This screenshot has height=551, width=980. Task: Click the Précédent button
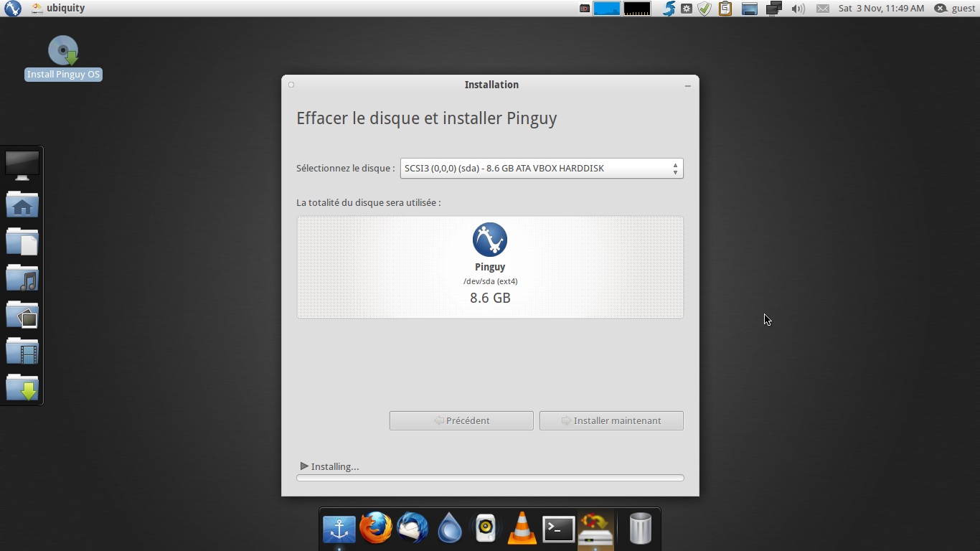(461, 420)
